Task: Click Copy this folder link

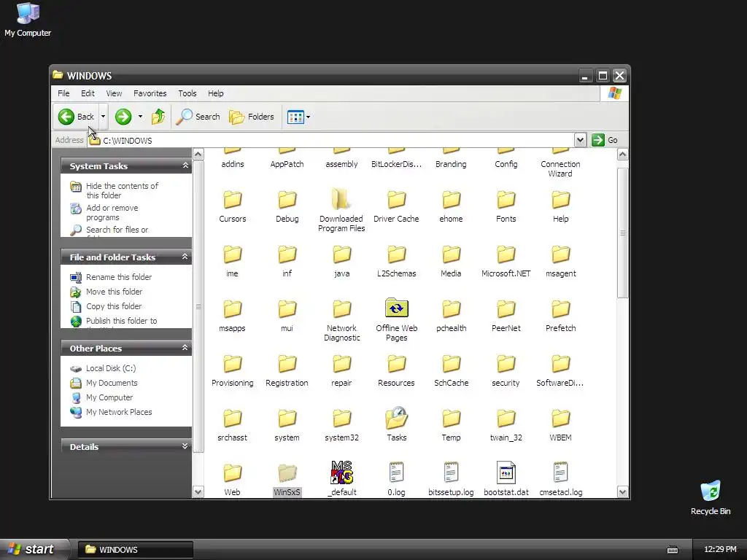Action: 107,306
